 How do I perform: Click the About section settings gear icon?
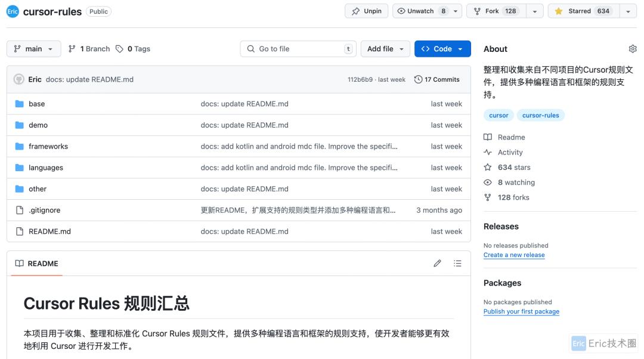tap(633, 49)
